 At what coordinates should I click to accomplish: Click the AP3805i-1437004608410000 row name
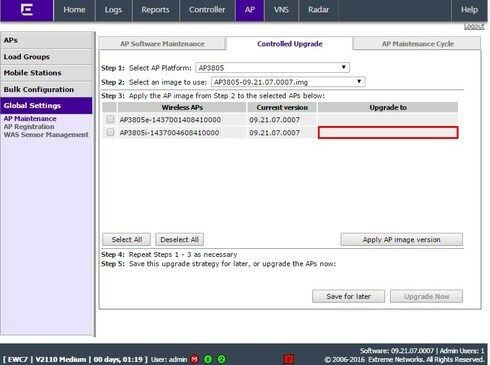169,133
